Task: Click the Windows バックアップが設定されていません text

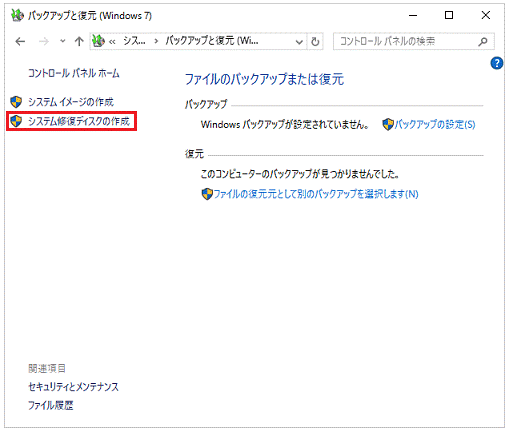Action: pyautogui.click(x=285, y=125)
